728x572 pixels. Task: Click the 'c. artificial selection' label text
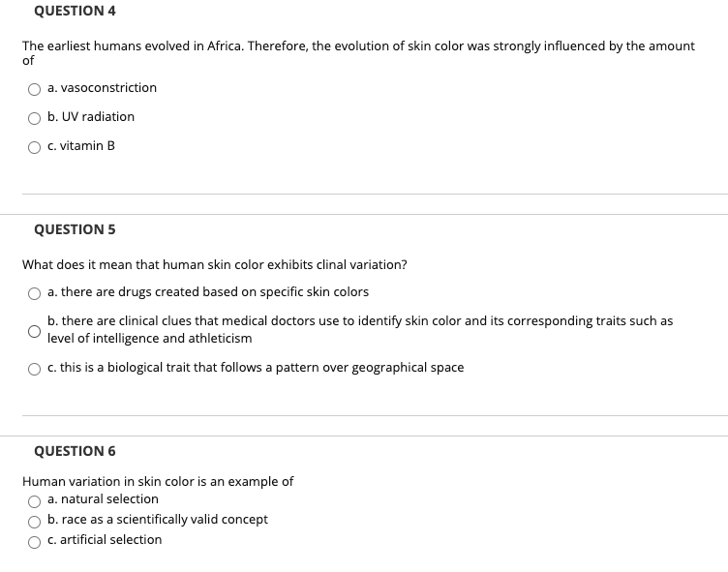(x=105, y=540)
